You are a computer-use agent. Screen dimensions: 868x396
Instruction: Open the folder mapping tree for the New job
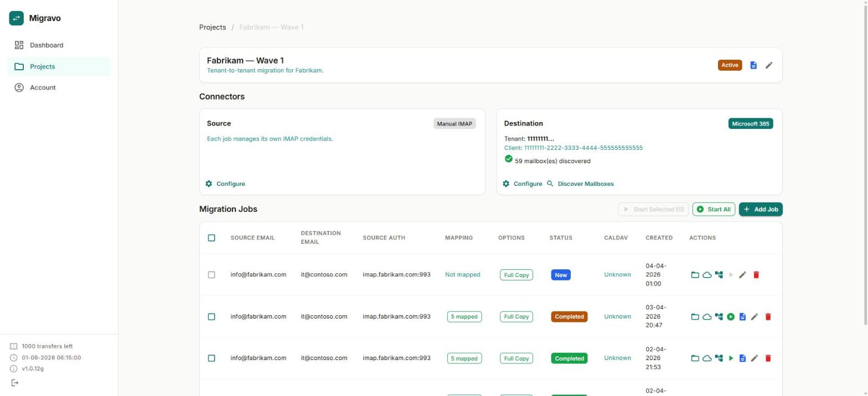(719, 275)
